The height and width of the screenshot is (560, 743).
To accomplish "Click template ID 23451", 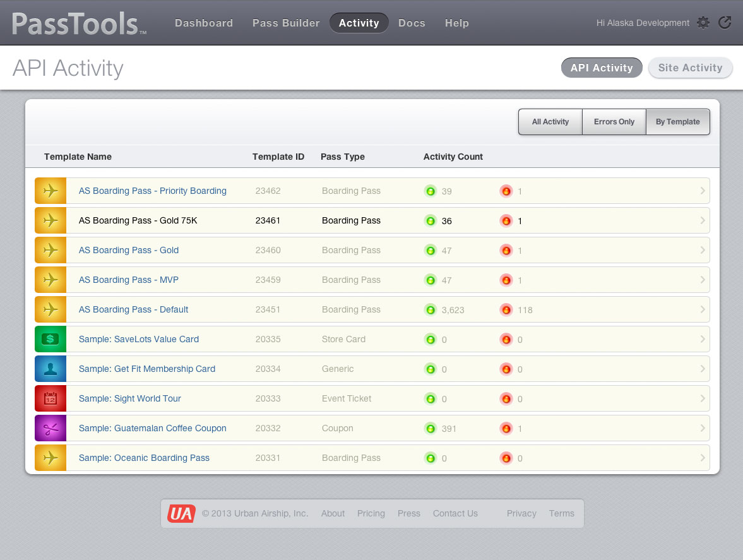I will (x=268, y=310).
